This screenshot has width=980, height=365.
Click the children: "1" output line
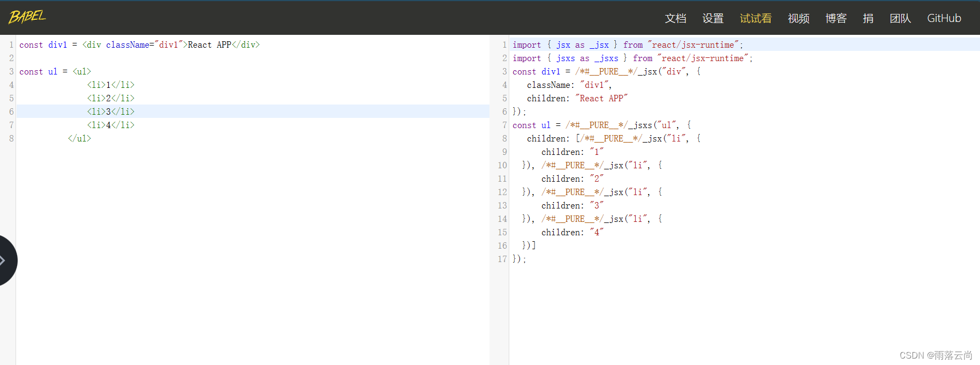tap(572, 152)
